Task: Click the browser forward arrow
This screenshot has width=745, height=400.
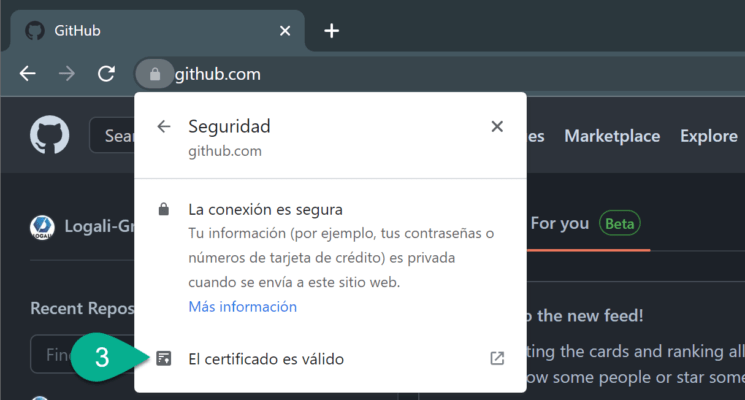Action: (66, 74)
